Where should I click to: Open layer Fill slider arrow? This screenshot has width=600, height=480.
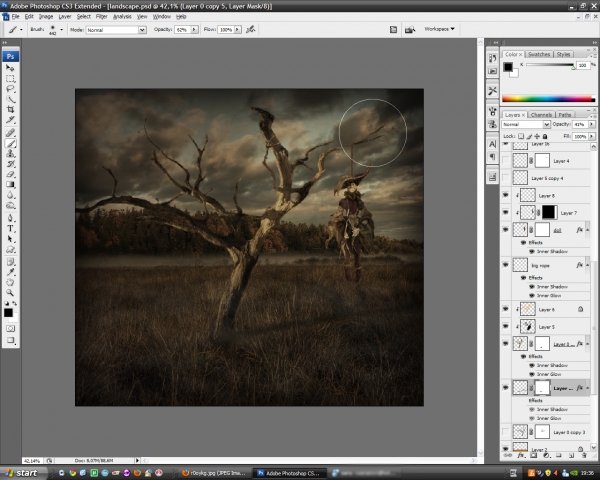(x=592, y=136)
